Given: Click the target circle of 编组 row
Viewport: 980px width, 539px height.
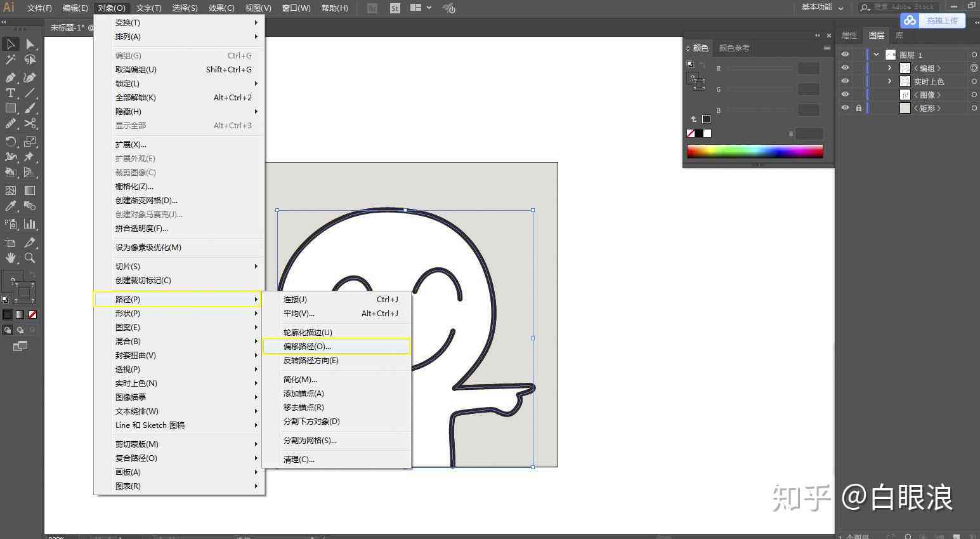Looking at the screenshot, I should click(x=974, y=68).
